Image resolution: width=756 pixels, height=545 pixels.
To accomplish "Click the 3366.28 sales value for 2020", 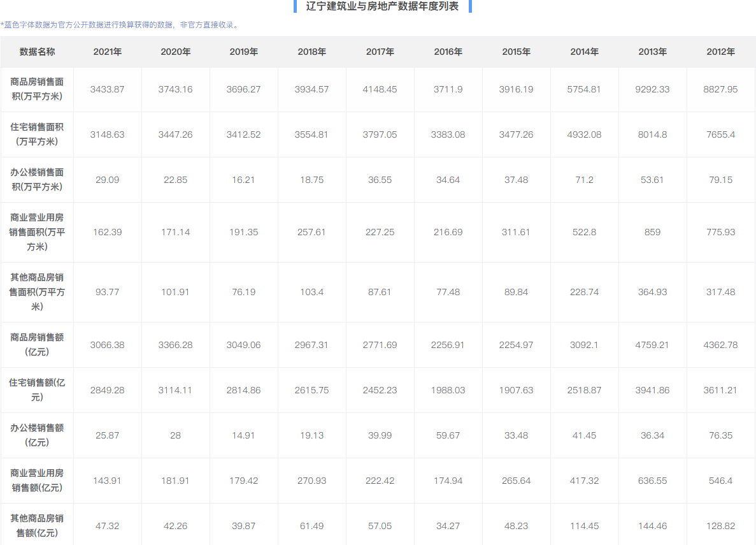I will tap(176, 345).
